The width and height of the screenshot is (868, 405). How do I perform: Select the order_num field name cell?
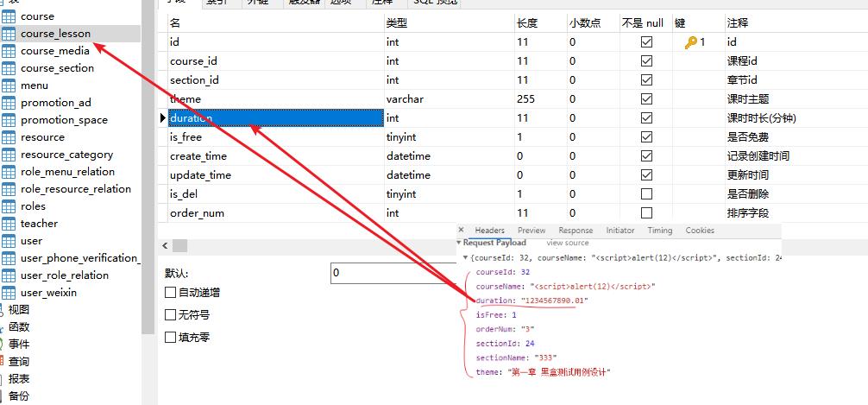(276, 212)
